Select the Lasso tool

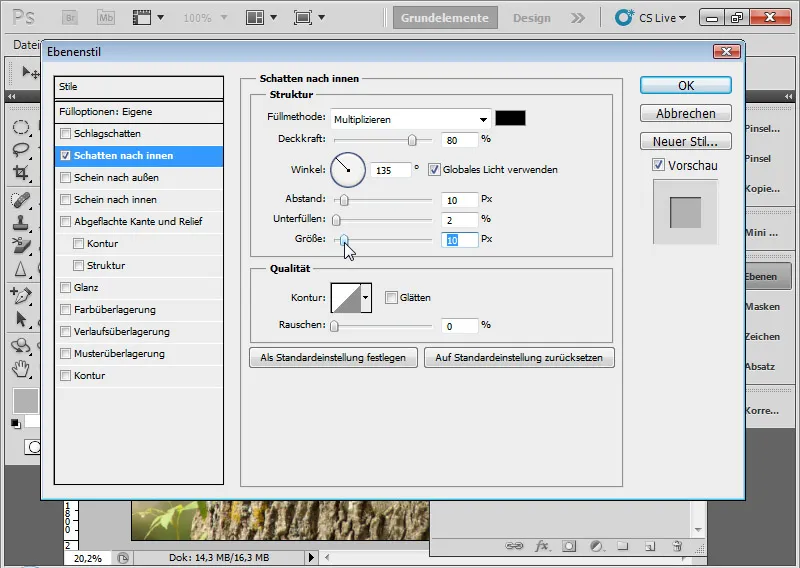point(20,150)
